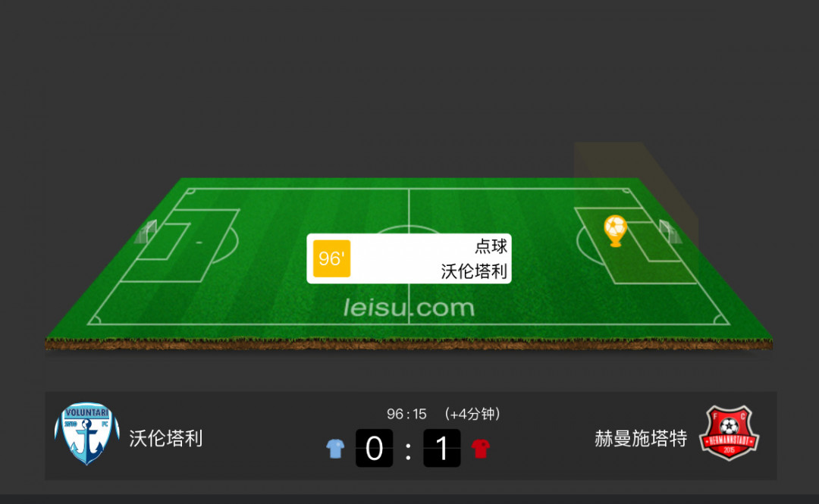Click the yellow football penalty marker pin
The height and width of the screenshot is (504, 819).
tap(615, 231)
